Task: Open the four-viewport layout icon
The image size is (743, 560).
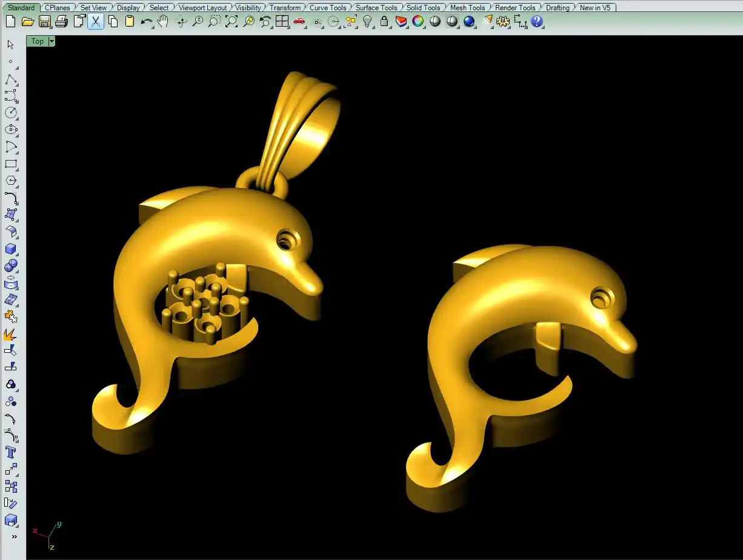Action: [282, 22]
